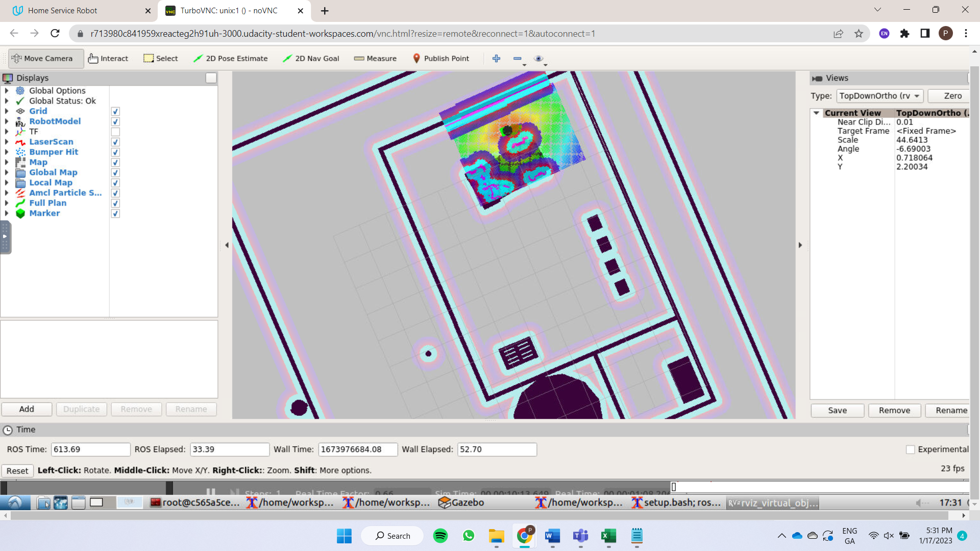Viewport: 980px width, 551px height.
Task: Activate the 2D Nav Goal tool
Action: [310, 58]
